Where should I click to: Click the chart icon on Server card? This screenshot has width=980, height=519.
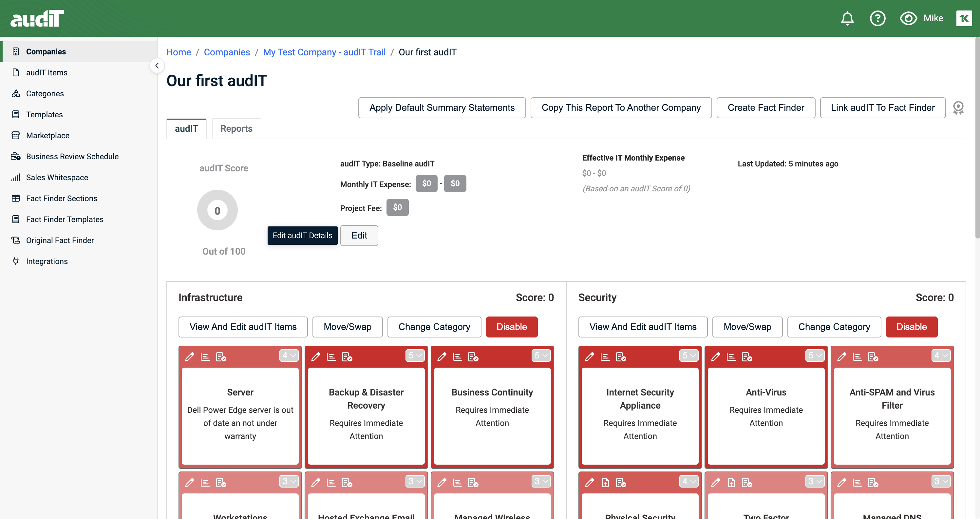pyautogui.click(x=205, y=356)
